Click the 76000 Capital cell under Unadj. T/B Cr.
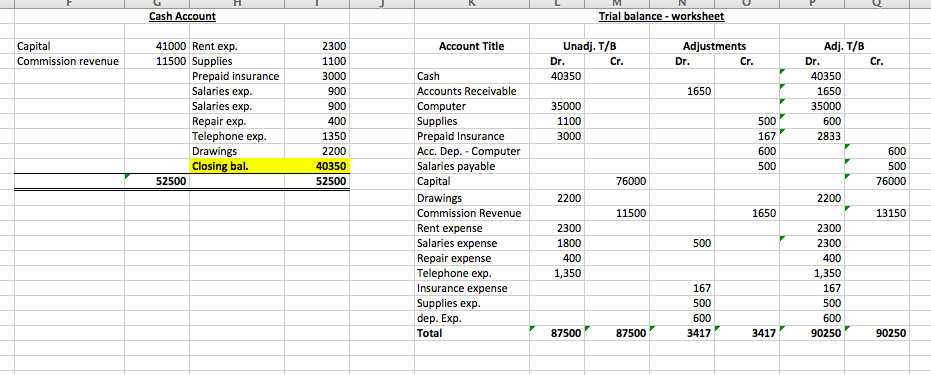Viewport: 931px width, 375px height. point(618,182)
